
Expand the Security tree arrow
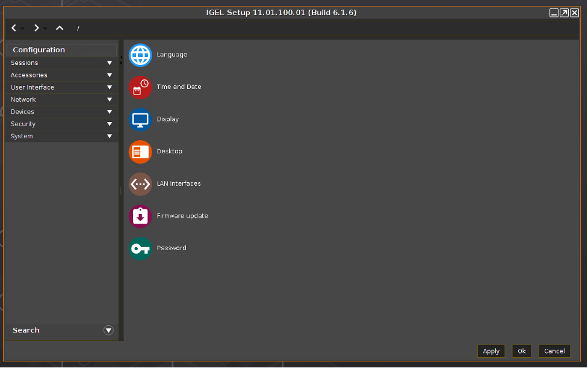point(110,124)
